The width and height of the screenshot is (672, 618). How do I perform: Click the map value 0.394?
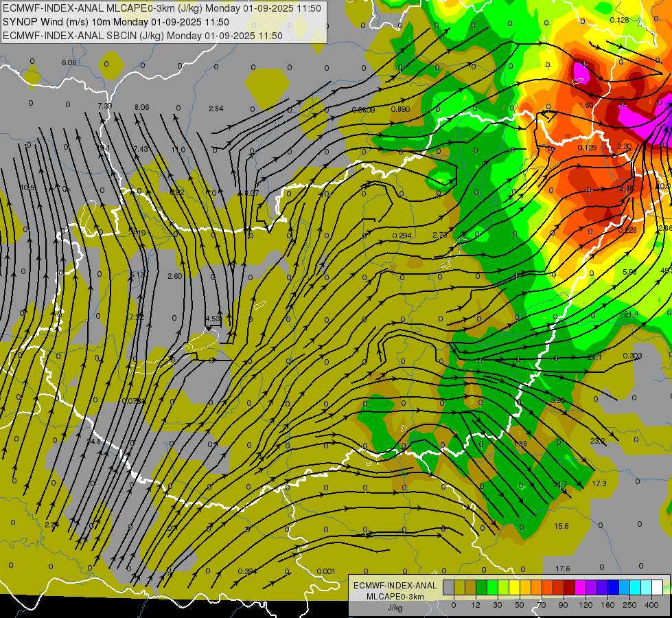click(247, 571)
